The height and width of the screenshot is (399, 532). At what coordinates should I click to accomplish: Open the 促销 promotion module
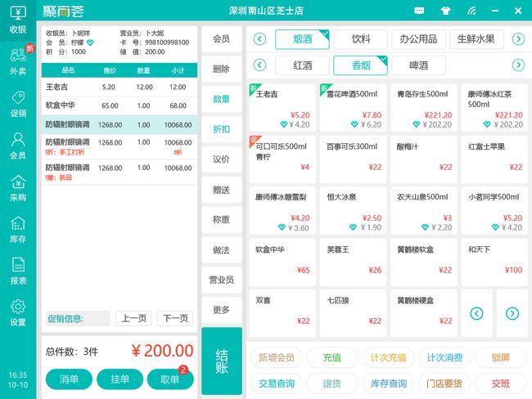coord(17,104)
